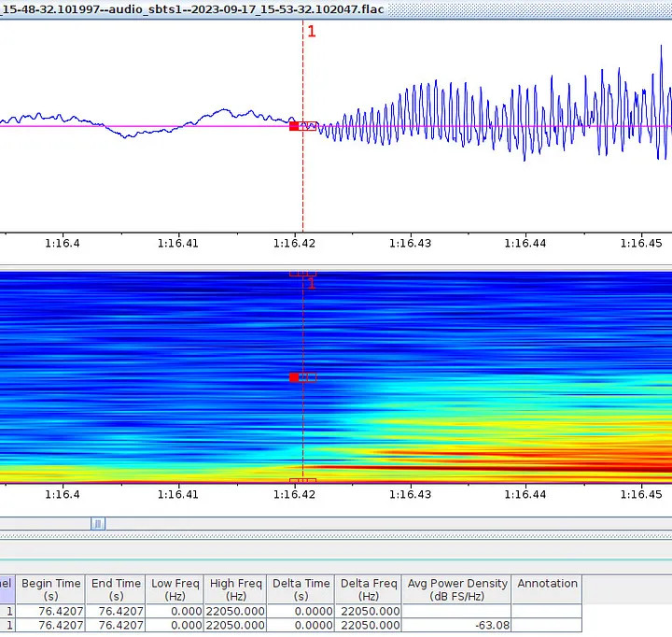Click the .flac file title bar
This screenshot has height=637, width=672.
[x=191, y=8]
